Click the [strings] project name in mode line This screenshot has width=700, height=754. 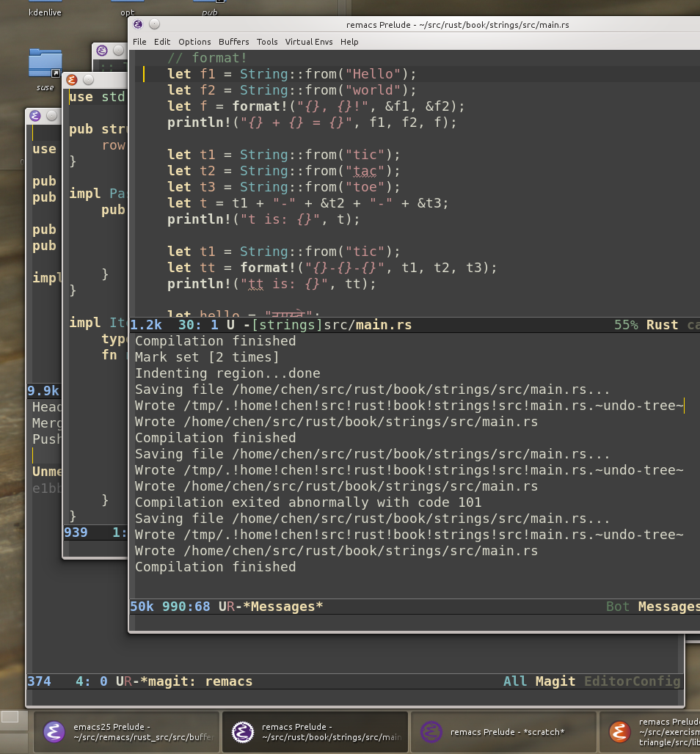coord(287,325)
